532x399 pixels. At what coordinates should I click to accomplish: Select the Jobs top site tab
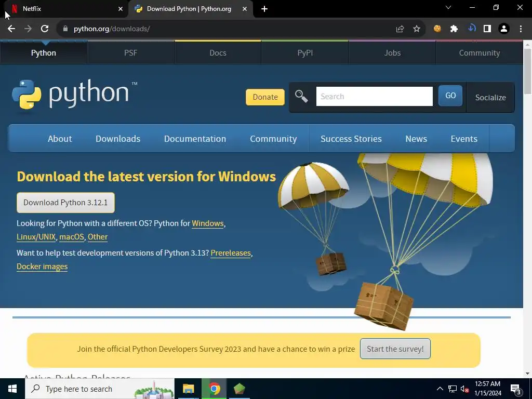392,53
